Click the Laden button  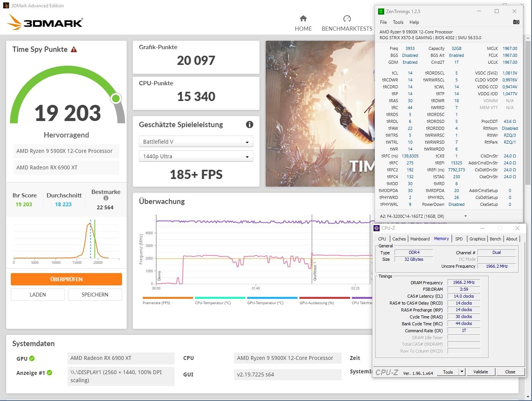(38, 295)
